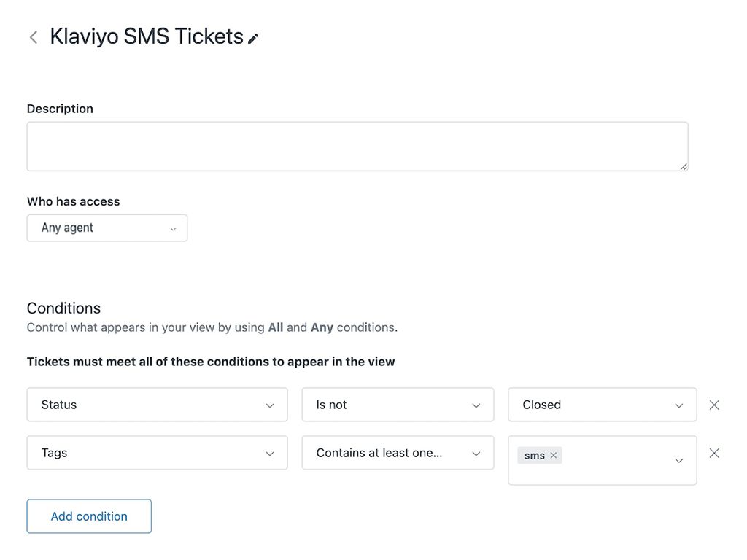
Task: Open the Tags field dropdown
Action: [157, 453]
